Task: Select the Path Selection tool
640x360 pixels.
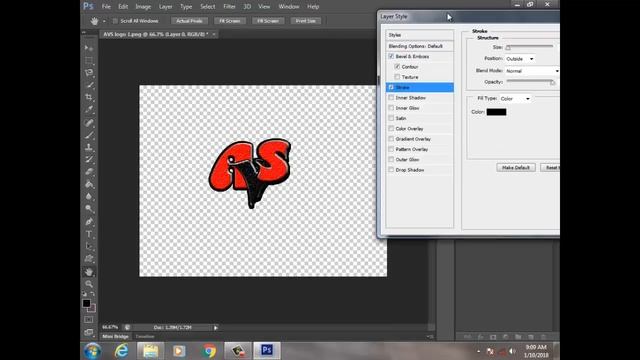Action: pyautogui.click(x=89, y=246)
